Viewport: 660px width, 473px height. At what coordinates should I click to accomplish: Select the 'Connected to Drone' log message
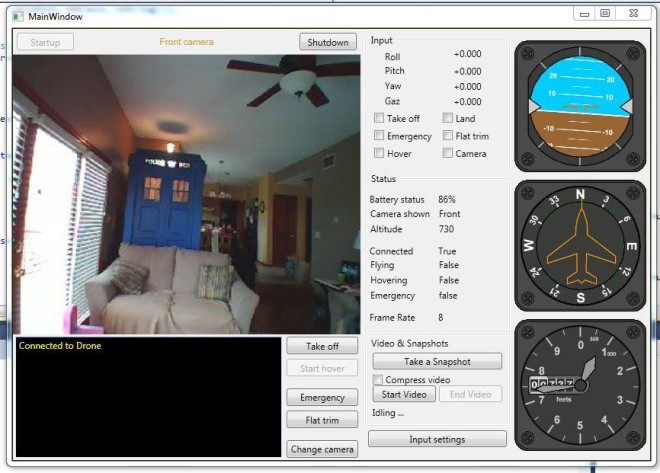click(60, 345)
